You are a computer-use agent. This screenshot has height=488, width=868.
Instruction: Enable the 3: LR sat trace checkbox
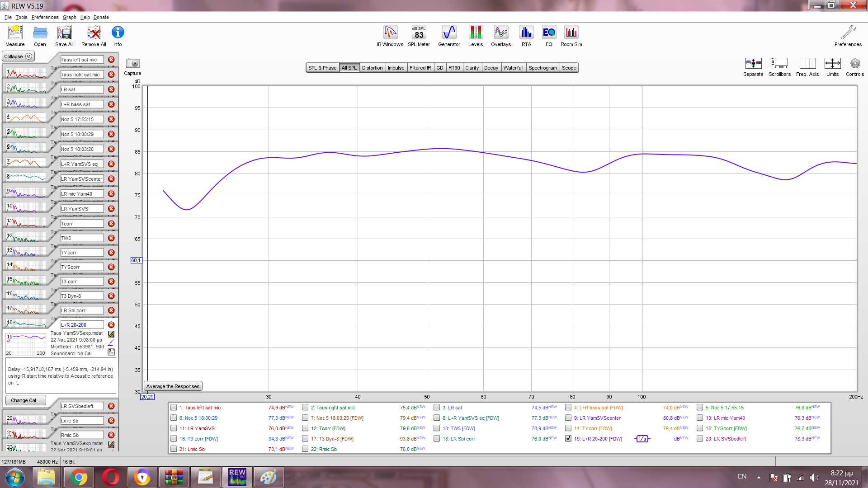[437, 407]
